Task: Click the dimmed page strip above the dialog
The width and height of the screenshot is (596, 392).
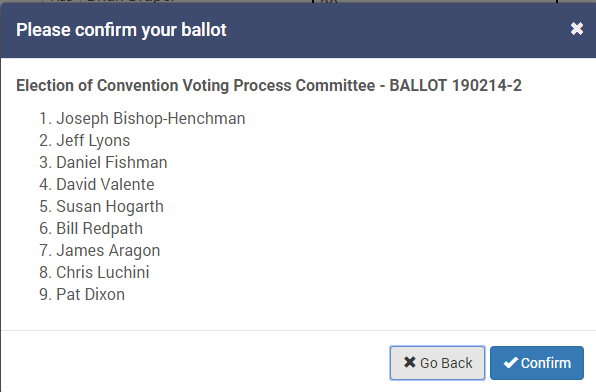Action: pyautogui.click(x=298, y=2)
